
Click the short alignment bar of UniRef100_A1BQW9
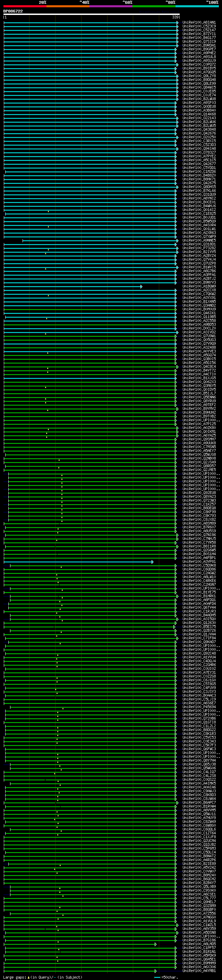[73, 286]
